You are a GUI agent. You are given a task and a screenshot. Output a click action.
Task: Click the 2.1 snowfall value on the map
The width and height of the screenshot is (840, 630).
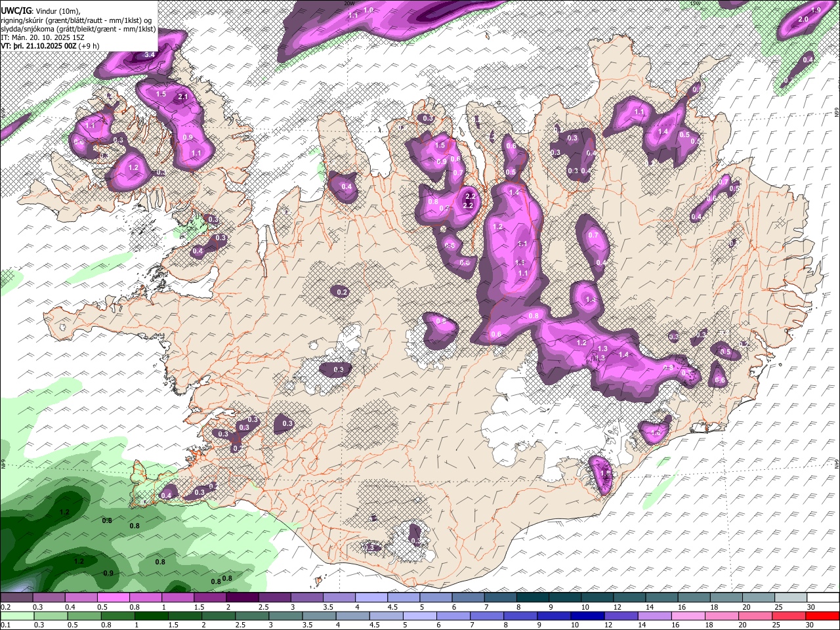[x=183, y=97]
